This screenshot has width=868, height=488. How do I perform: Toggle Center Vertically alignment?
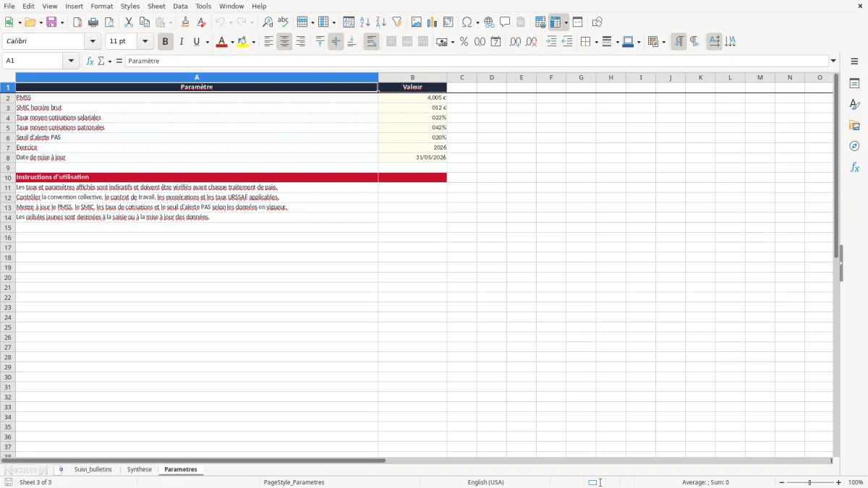pos(336,42)
